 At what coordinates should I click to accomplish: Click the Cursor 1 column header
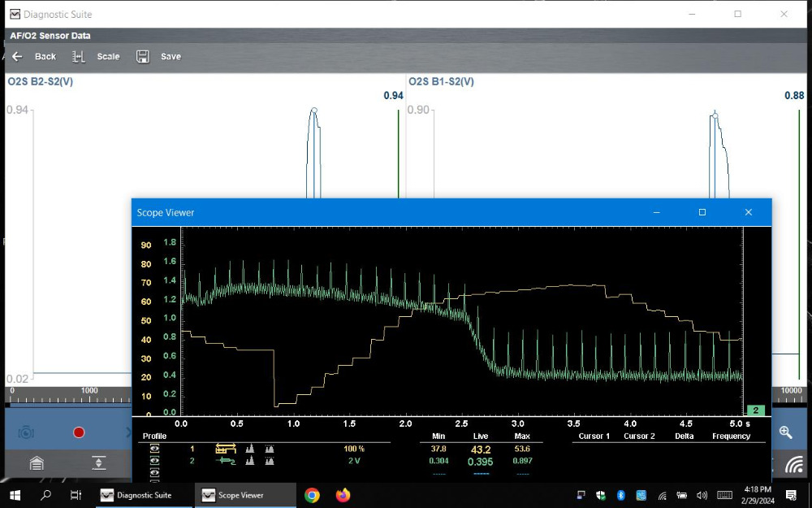(594, 436)
